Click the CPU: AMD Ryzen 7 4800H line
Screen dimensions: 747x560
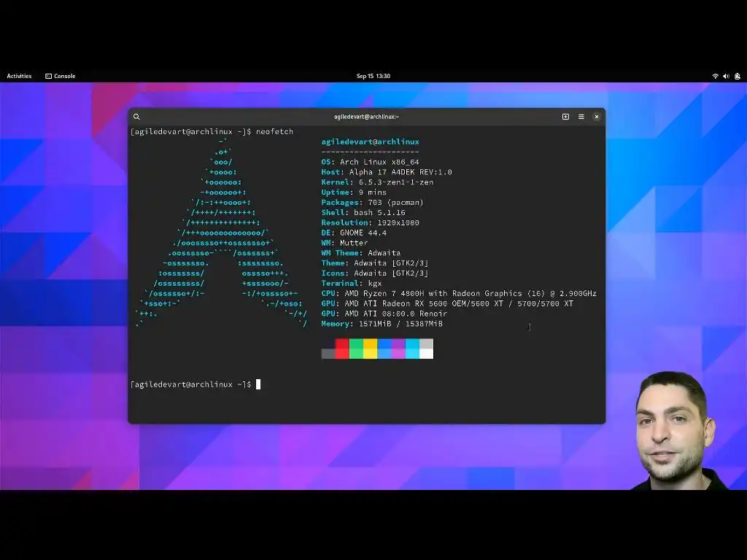pyautogui.click(x=459, y=293)
